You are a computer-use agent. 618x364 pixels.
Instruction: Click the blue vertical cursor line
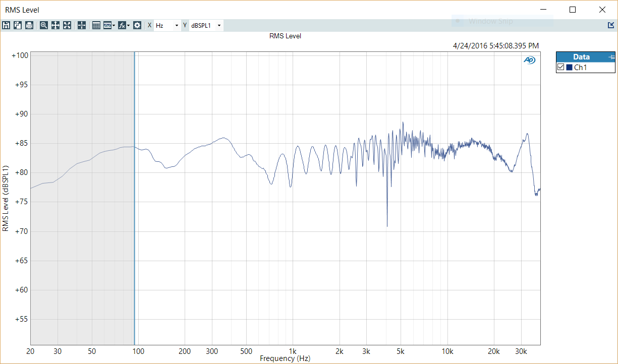[134, 198]
